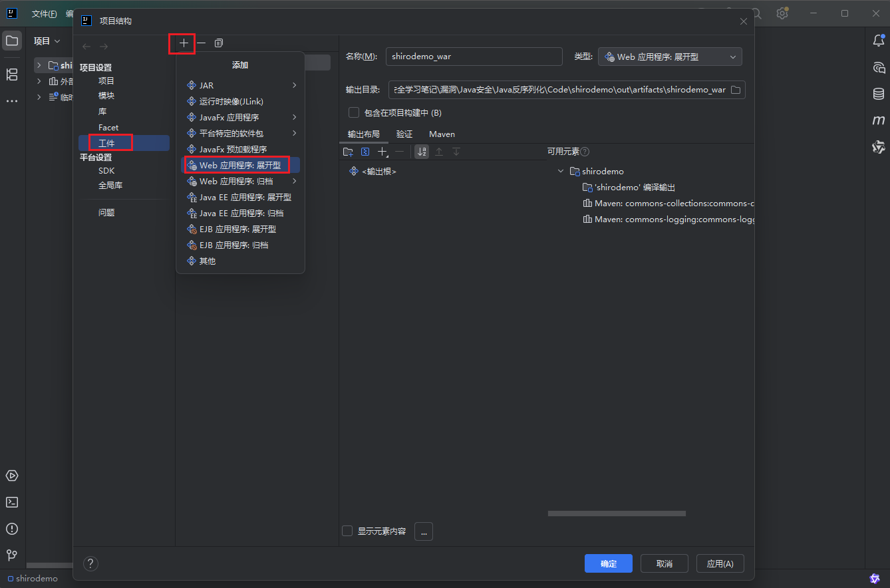Open the Database tool window icon
The height and width of the screenshot is (588, 890).
tap(878, 94)
